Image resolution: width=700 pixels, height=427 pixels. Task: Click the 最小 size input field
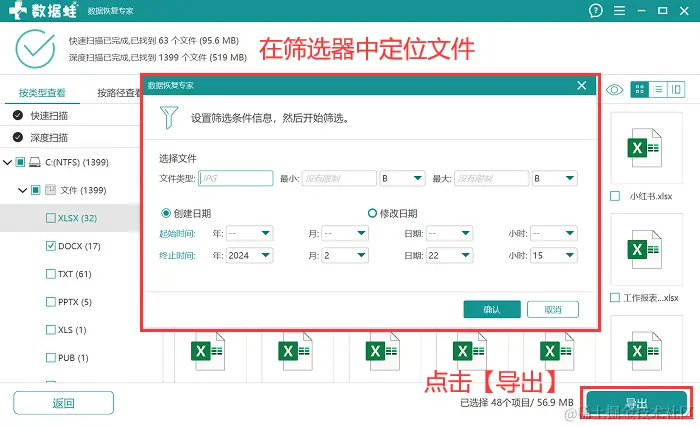click(339, 178)
